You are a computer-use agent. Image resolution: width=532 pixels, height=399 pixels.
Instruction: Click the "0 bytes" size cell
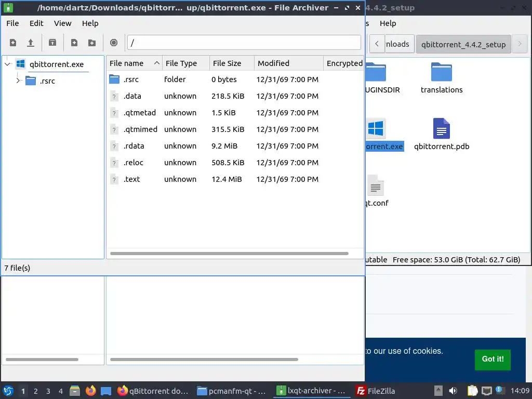point(224,79)
